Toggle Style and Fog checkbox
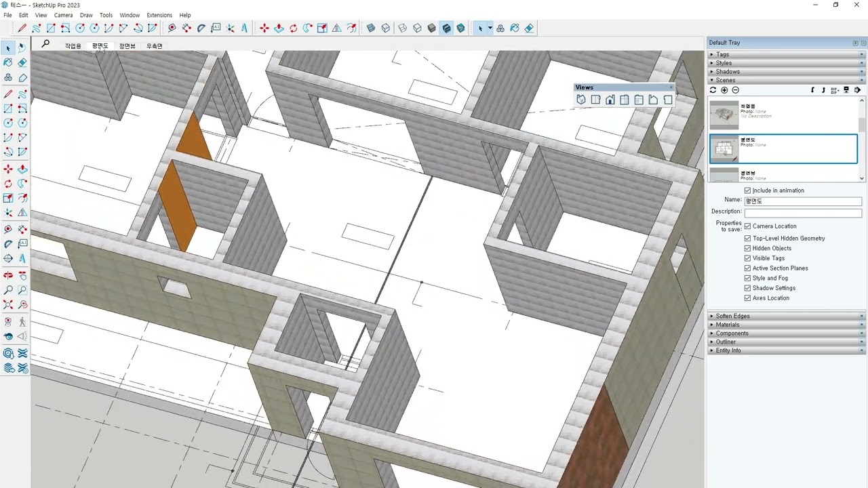 pos(748,278)
